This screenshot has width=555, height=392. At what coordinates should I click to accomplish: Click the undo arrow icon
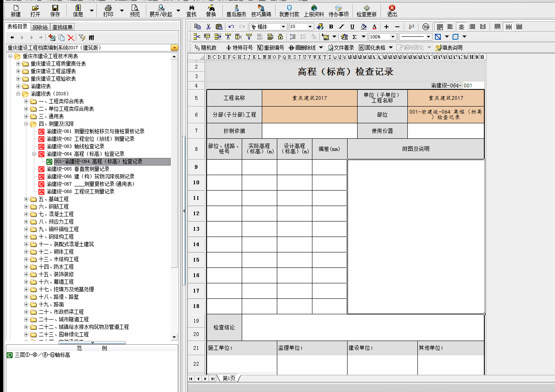[x=231, y=27]
